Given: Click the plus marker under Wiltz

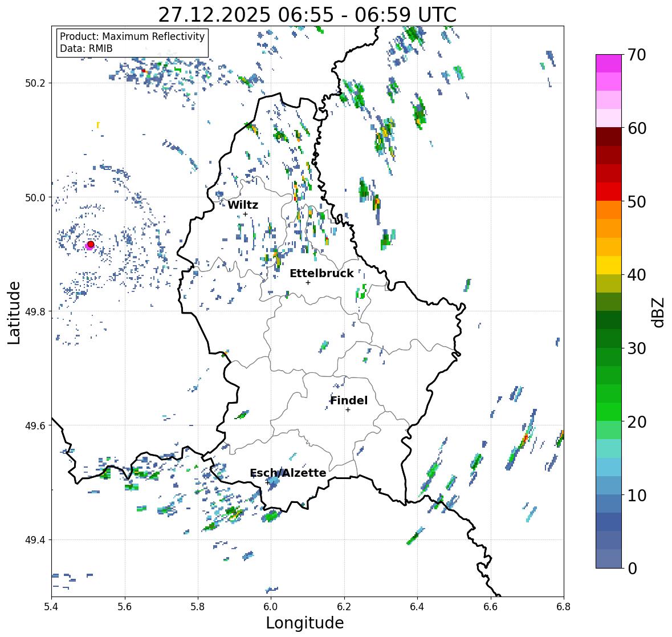Looking at the screenshot, I should click(x=245, y=214).
